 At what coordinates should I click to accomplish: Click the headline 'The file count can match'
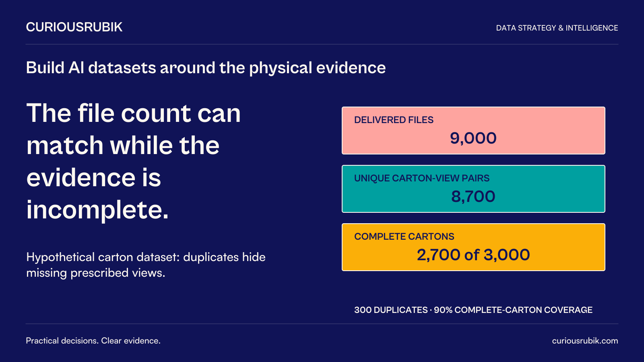[x=134, y=161]
